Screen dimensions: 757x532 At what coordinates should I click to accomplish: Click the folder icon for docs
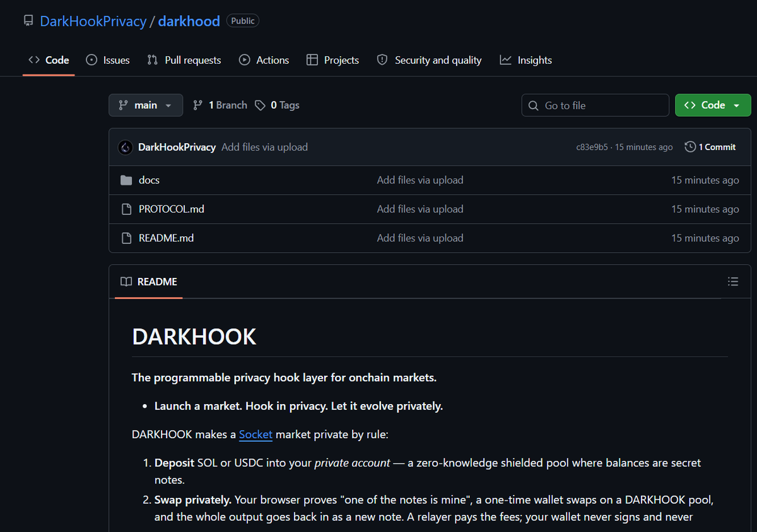126,180
